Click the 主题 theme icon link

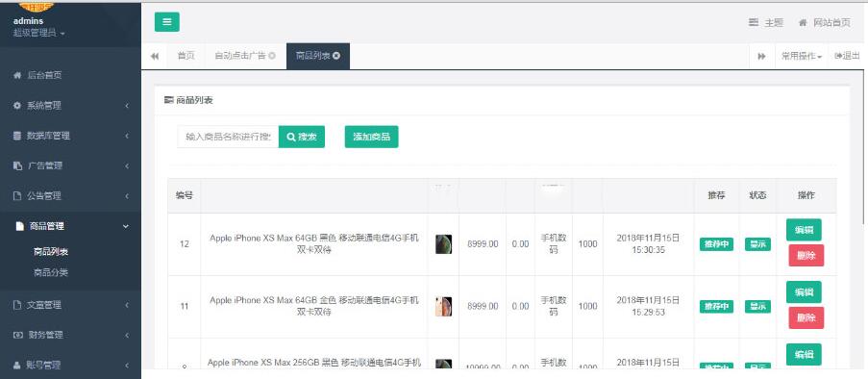point(765,23)
